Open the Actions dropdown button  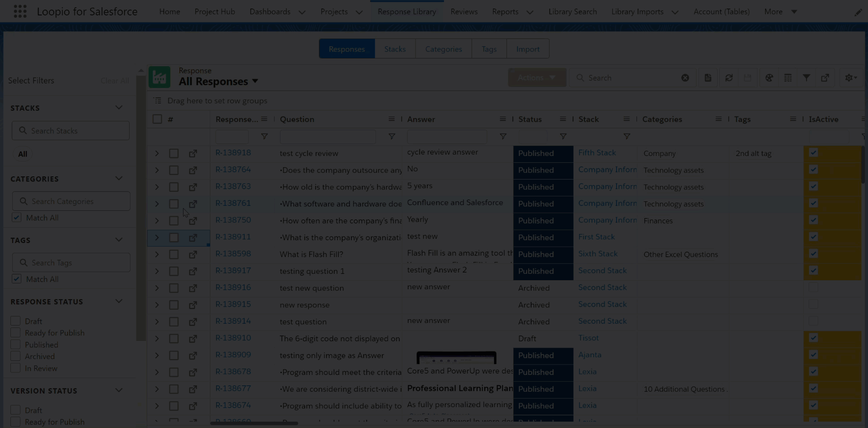pos(537,78)
